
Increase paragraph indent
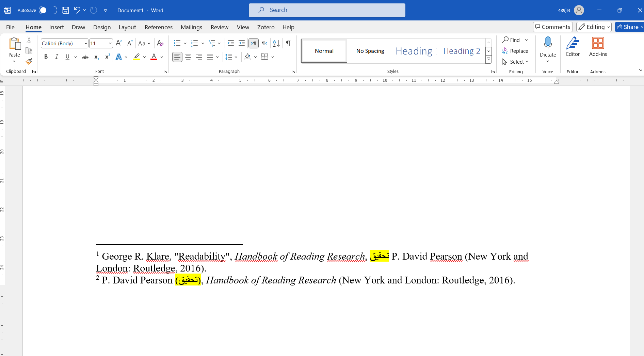(x=242, y=43)
